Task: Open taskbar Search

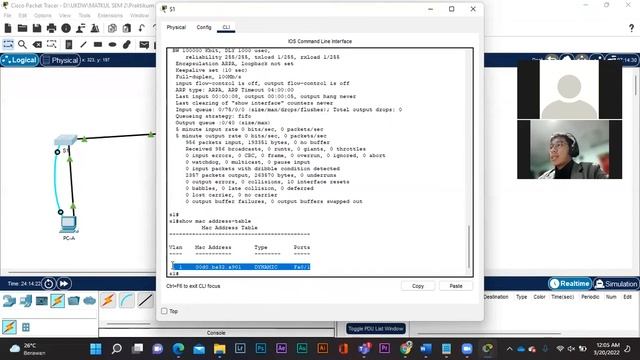Action: (117, 349)
